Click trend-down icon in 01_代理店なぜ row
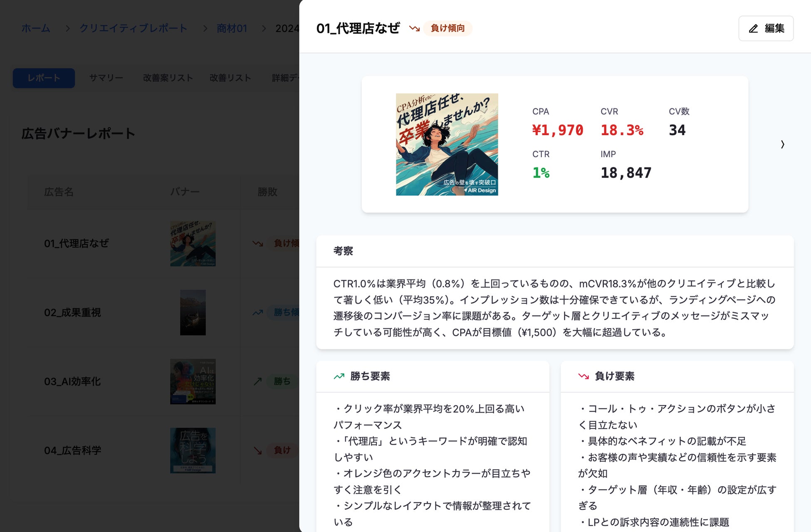Viewport: 811px width, 532px height. (258, 243)
